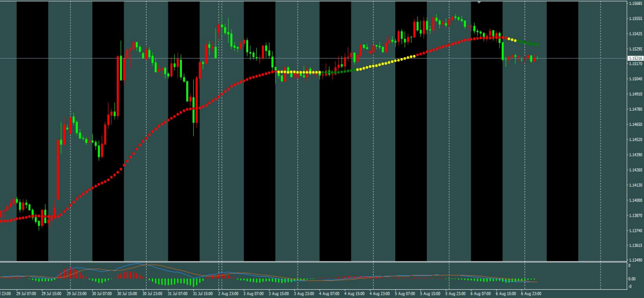Click the 1.14780 price scale label
Screen dimensions: 644x298
635,109
